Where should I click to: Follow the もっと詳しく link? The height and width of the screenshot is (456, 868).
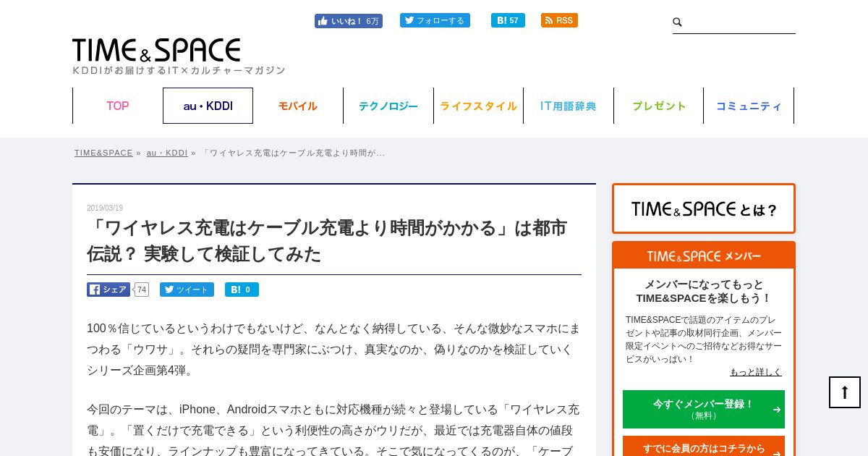coord(756,372)
